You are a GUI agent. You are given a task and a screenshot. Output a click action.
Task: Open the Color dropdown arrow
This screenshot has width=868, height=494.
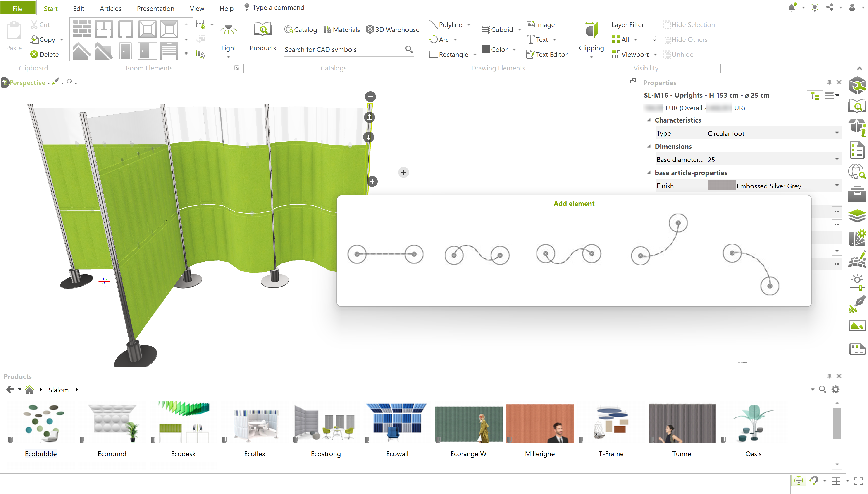click(514, 50)
